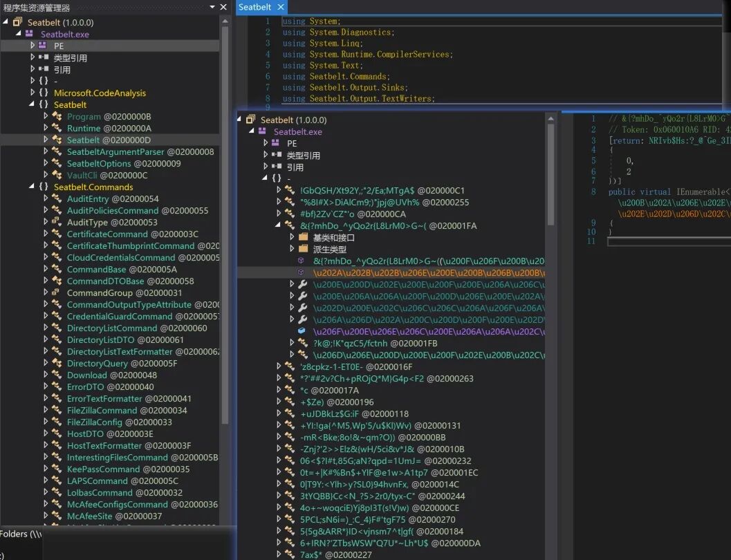Click the CommandDTOBase class icon
The height and width of the screenshot is (560, 731).
[57, 281]
